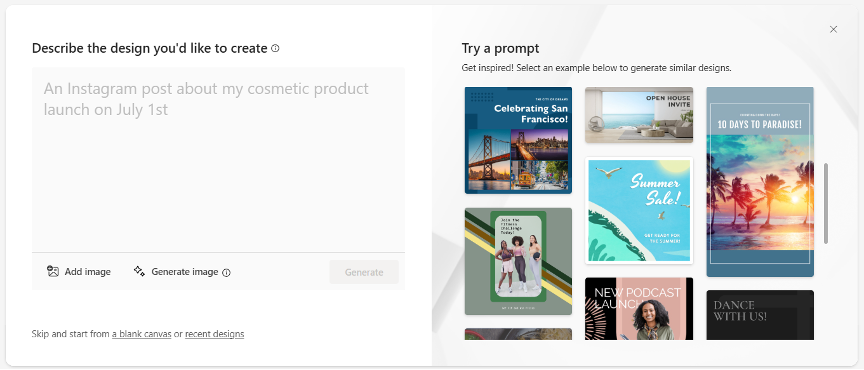Viewport: 864px width, 370px height.
Task: Choose the 10 Days to Paradise template
Action: pyautogui.click(x=760, y=182)
